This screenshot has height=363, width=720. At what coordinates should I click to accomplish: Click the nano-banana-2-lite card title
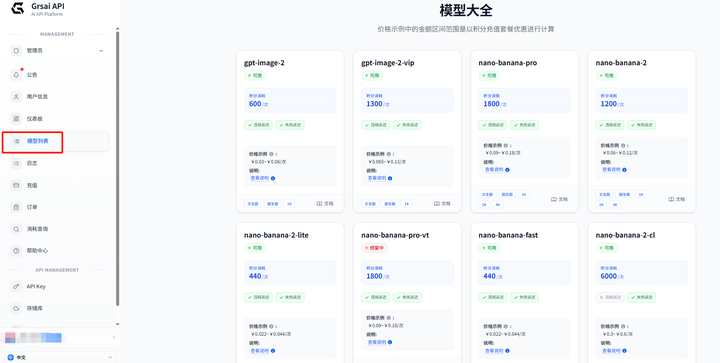coord(276,235)
